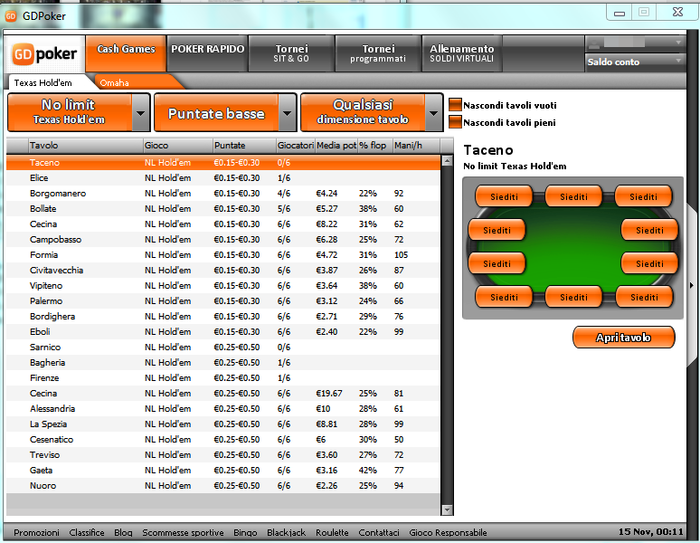This screenshot has width=700, height=543.
Task: Click the Apri tavolo button
Action: (624, 337)
